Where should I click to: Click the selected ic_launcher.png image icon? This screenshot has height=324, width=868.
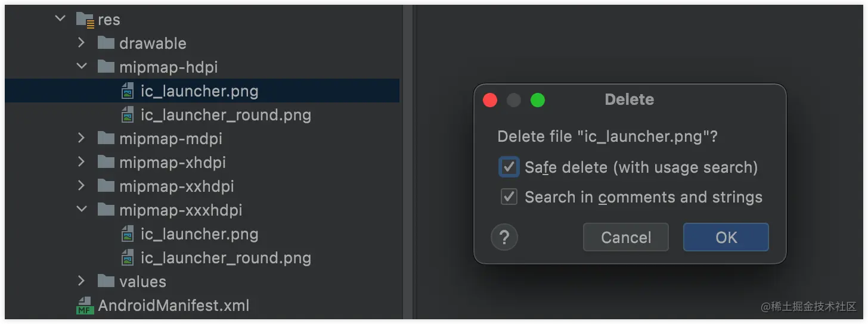point(128,91)
